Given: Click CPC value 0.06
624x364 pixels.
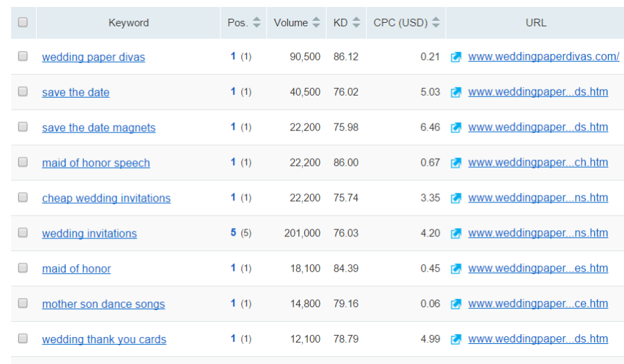Looking at the screenshot, I should point(430,304).
